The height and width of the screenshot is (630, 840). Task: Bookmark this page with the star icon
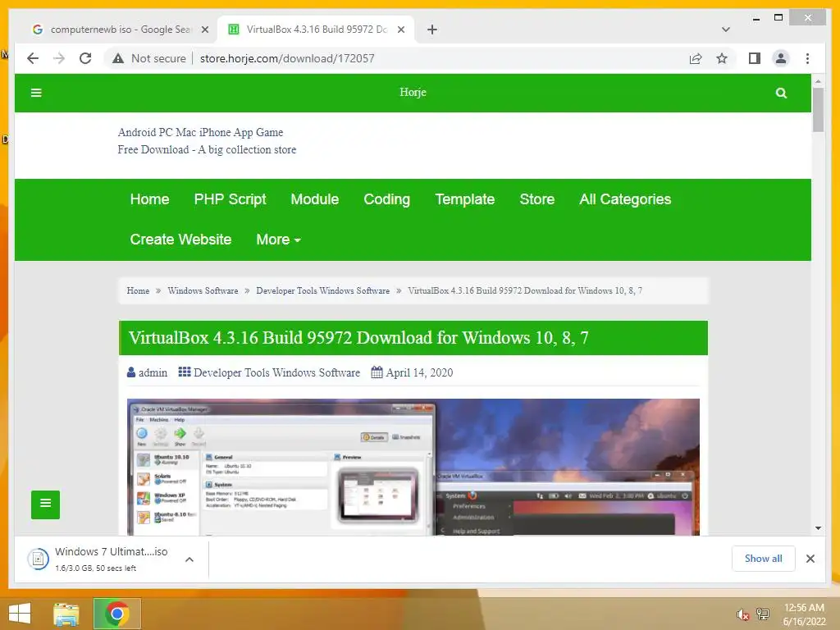[722, 58]
